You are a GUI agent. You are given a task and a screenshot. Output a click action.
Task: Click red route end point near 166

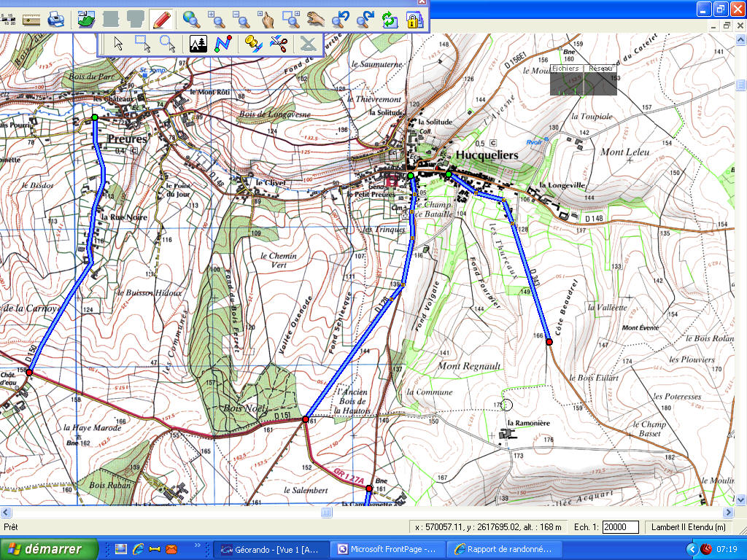(549, 342)
